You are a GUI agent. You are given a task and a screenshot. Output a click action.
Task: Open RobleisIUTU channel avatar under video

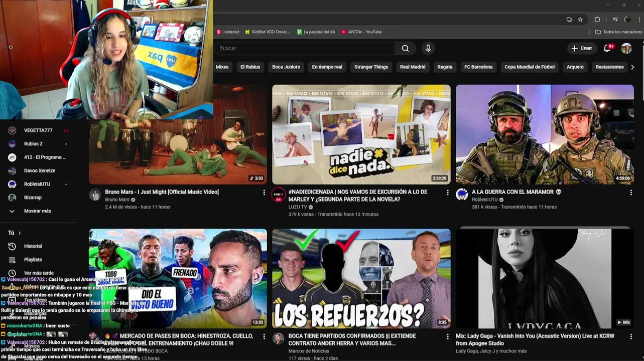click(462, 195)
